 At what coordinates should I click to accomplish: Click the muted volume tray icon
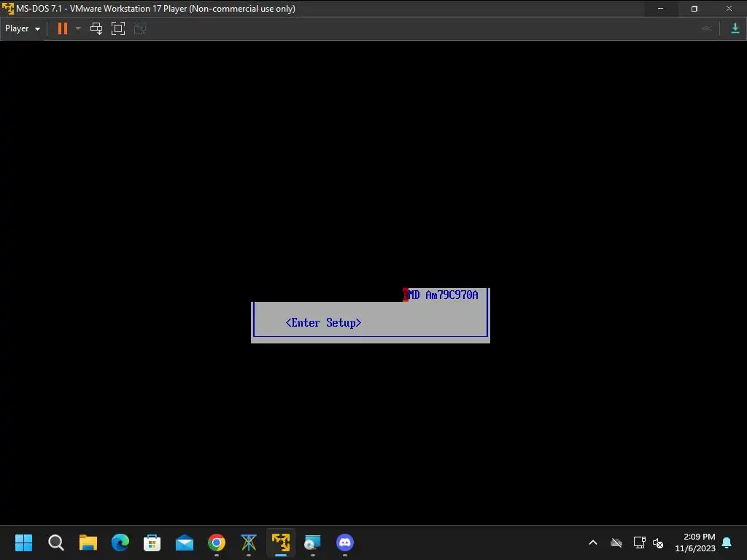click(659, 542)
